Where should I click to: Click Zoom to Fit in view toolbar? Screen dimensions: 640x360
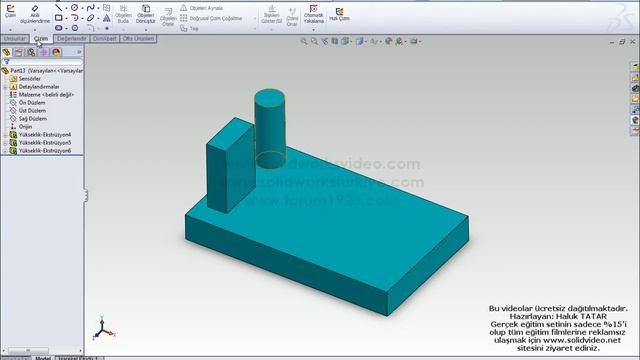pos(304,41)
